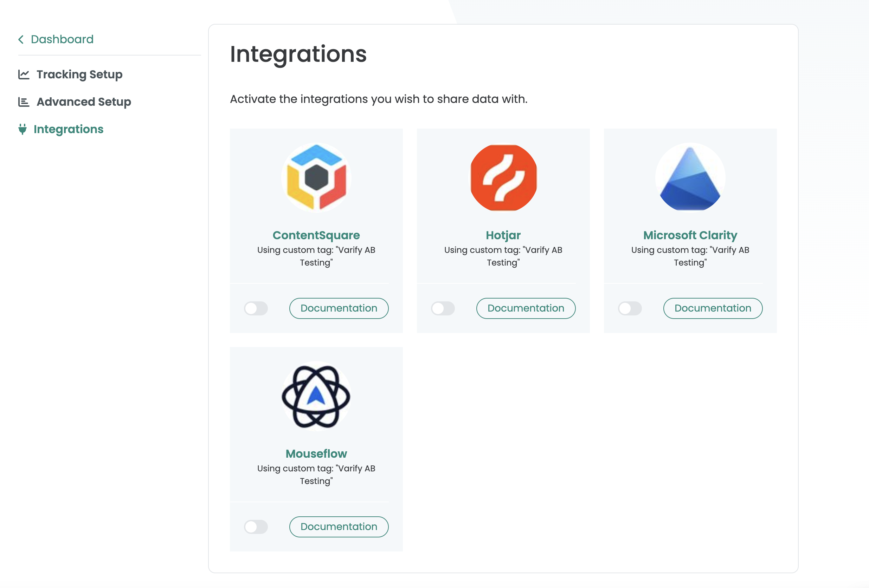Click the Microsoft Clarity title

[x=690, y=235]
